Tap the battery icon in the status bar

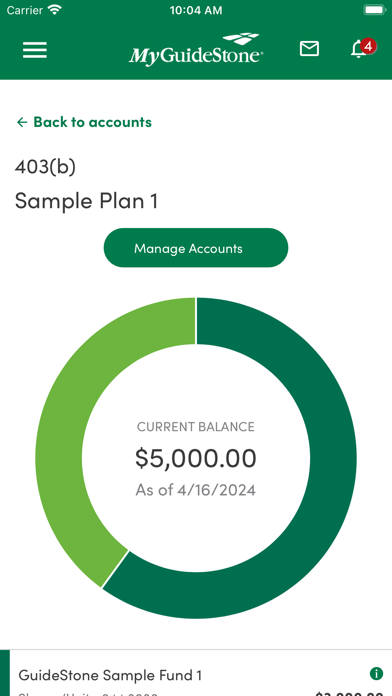point(375,10)
